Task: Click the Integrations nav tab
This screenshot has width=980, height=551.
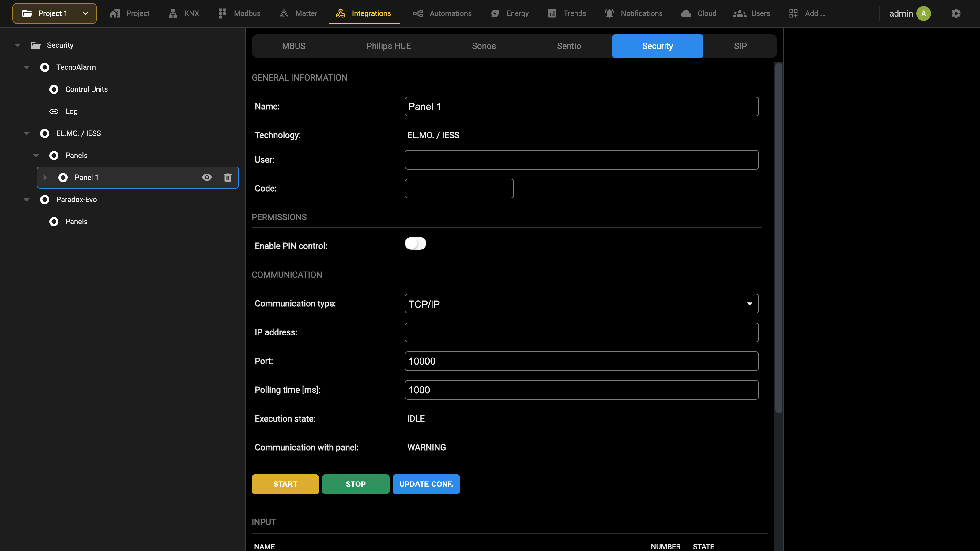Action: point(364,13)
